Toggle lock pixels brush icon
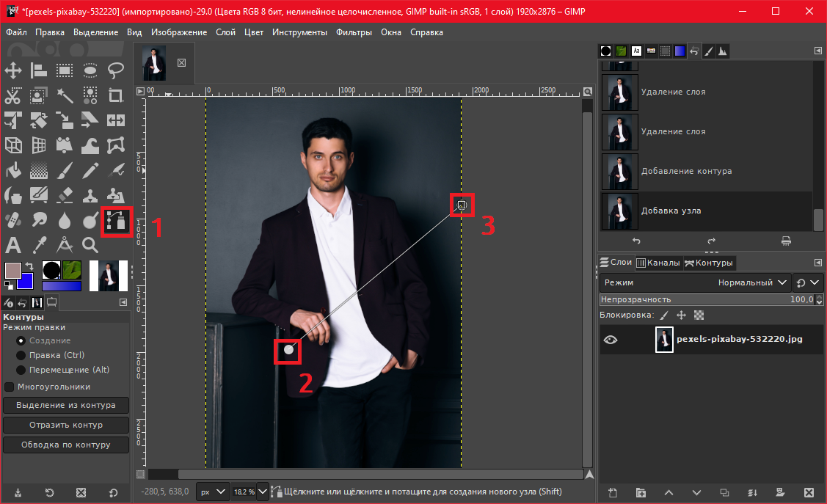 (x=665, y=315)
